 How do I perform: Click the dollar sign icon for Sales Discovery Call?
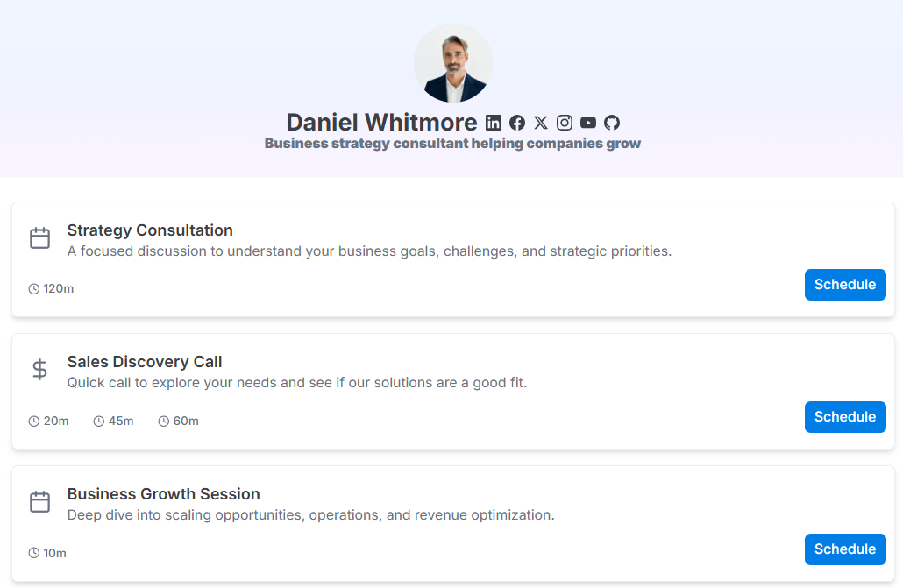(x=39, y=370)
